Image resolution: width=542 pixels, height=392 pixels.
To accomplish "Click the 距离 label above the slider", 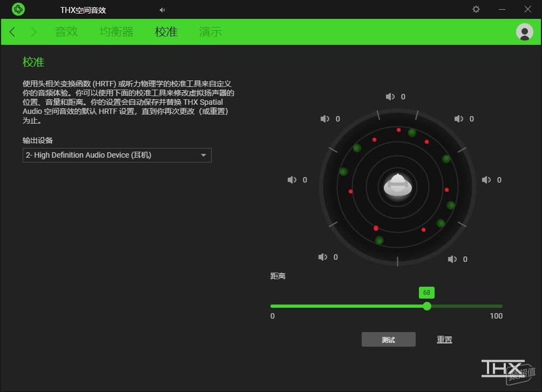I will pyautogui.click(x=278, y=276).
